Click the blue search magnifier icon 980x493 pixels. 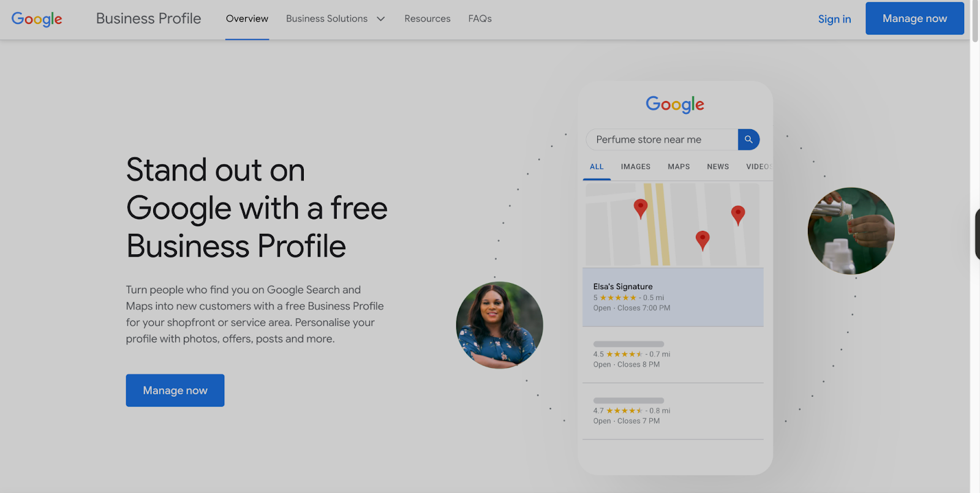[748, 140]
